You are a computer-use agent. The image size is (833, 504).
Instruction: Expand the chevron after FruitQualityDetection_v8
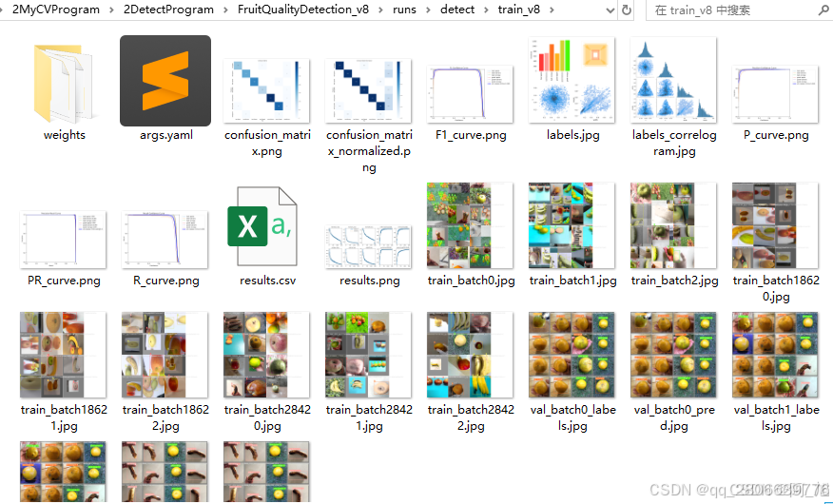point(381,10)
